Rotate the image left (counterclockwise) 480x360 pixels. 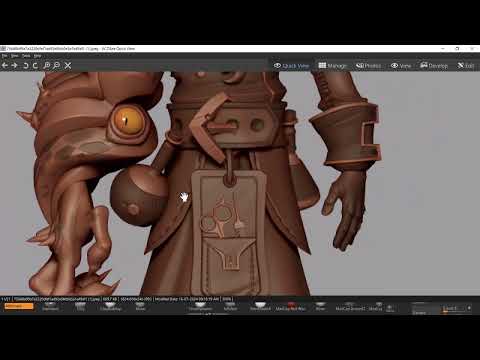click(26, 65)
